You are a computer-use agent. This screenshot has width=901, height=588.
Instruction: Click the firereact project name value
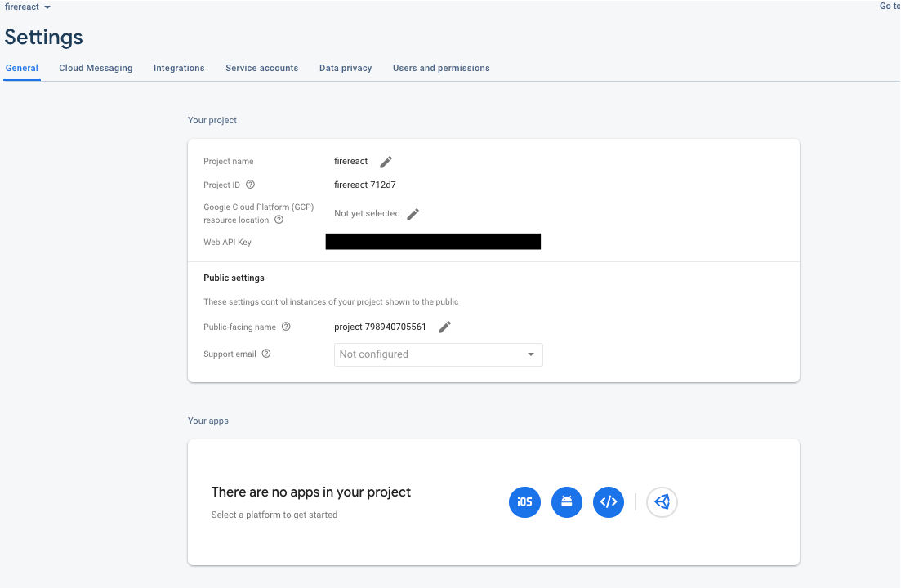pos(351,162)
